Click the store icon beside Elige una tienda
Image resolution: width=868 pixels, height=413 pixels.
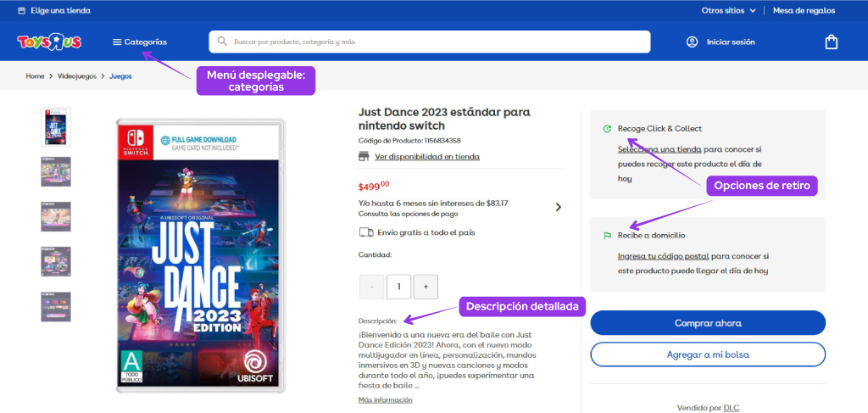(x=21, y=11)
